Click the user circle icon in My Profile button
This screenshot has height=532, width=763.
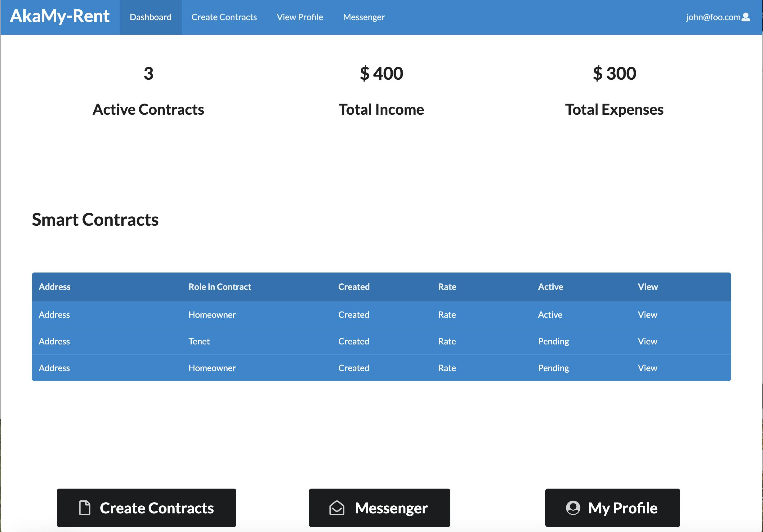click(573, 508)
